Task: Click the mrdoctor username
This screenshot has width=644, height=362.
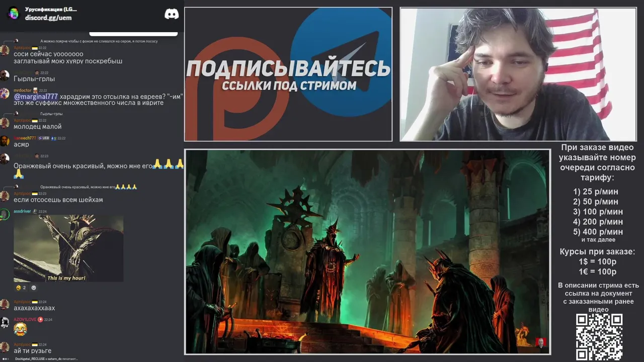Action: pos(22,90)
